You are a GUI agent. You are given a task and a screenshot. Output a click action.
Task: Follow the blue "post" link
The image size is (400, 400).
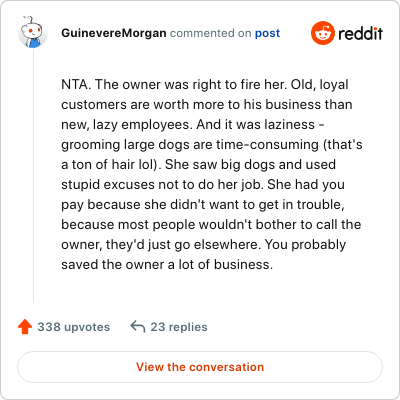[267, 33]
